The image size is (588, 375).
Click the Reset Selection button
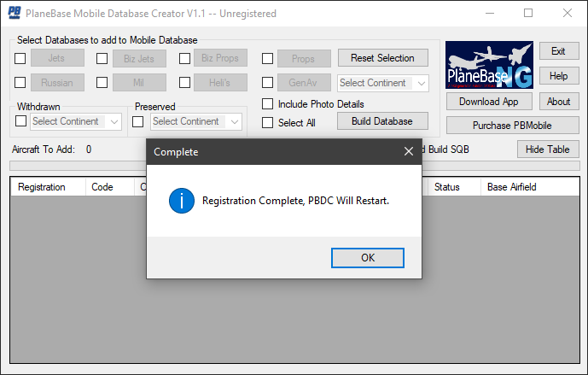pos(383,58)
